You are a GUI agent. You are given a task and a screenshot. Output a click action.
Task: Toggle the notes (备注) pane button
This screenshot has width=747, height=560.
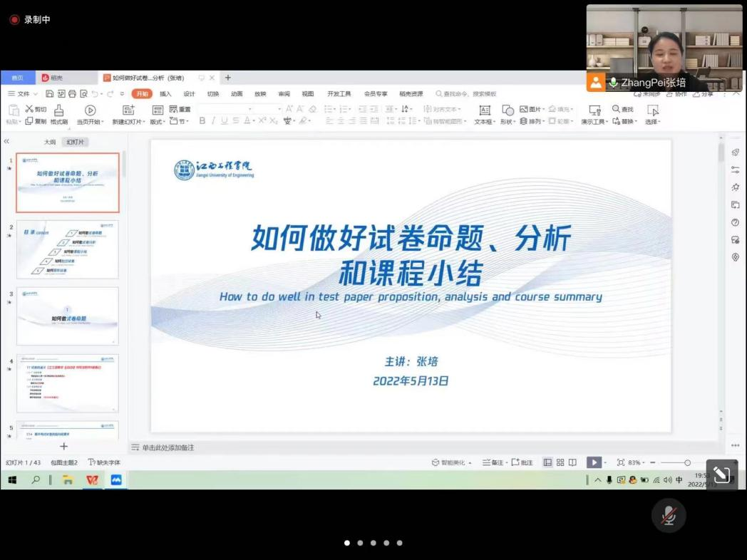(493, 462)
